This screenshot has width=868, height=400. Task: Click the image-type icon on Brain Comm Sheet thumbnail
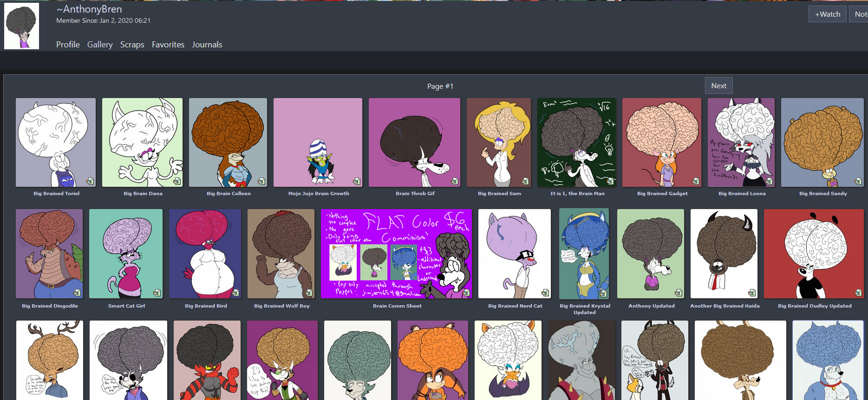click(x=466, y=293)
